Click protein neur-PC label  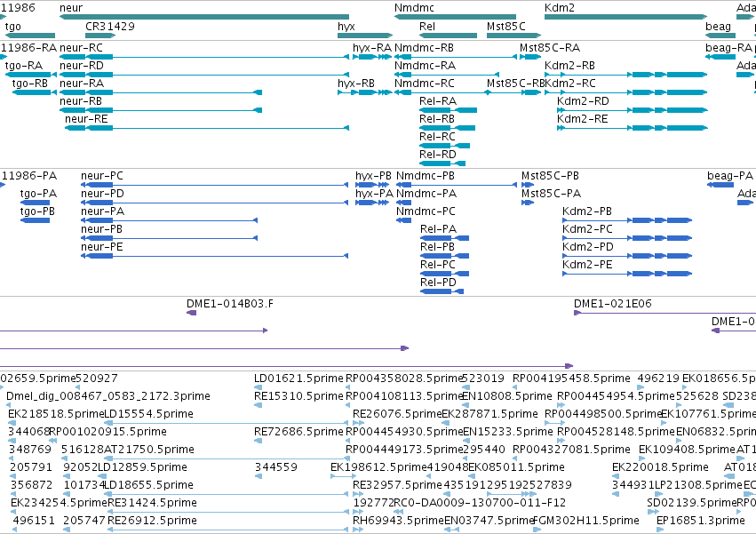point(102,176)
